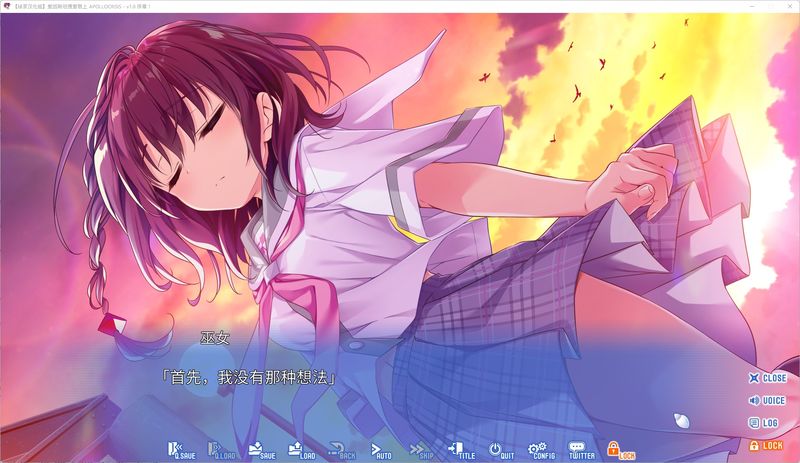
Task: Go back using the BACK icon
Action: (x=341, y=450)
